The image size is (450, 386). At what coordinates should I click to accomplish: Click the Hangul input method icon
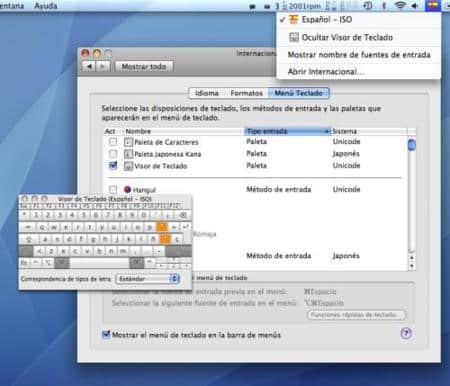point(127,189)
